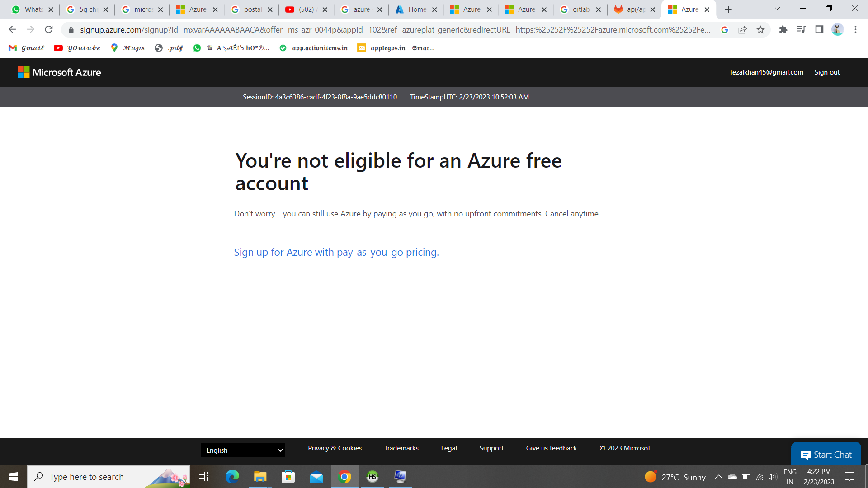Reload the current page
Image resolution: width=868 pixels, height=488 pixels.
[x=49, y=29]
